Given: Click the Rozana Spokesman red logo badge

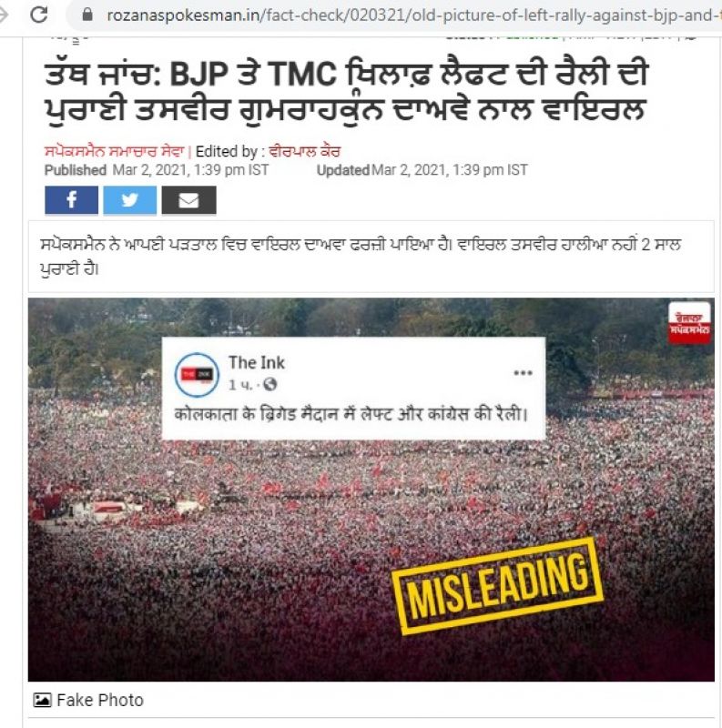Looking at the screenshot, I should (x=689, y=323).
